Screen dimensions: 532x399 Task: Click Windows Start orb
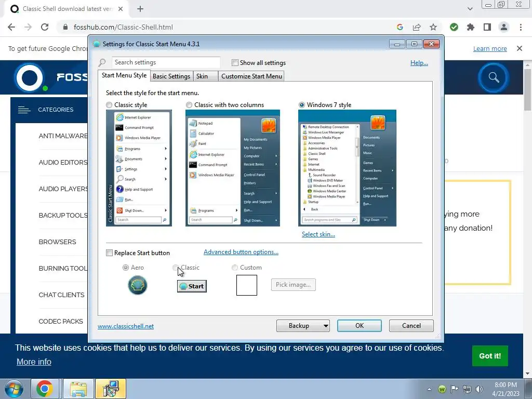coord(14,389)
